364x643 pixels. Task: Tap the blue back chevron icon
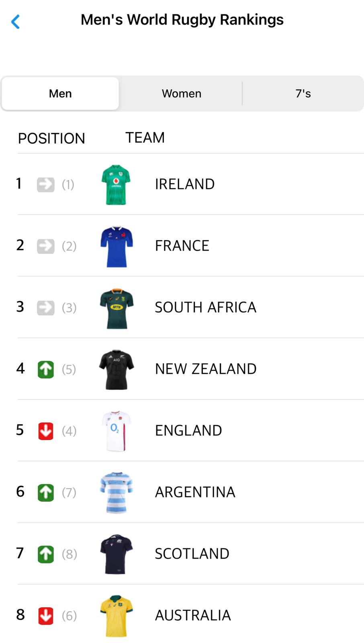pos(16,22)
